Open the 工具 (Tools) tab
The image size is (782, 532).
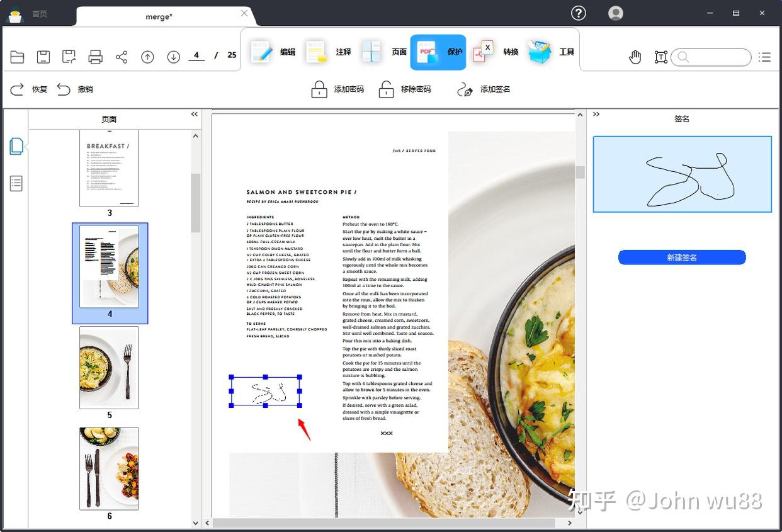pyautogui.click(x=552, y=52)
